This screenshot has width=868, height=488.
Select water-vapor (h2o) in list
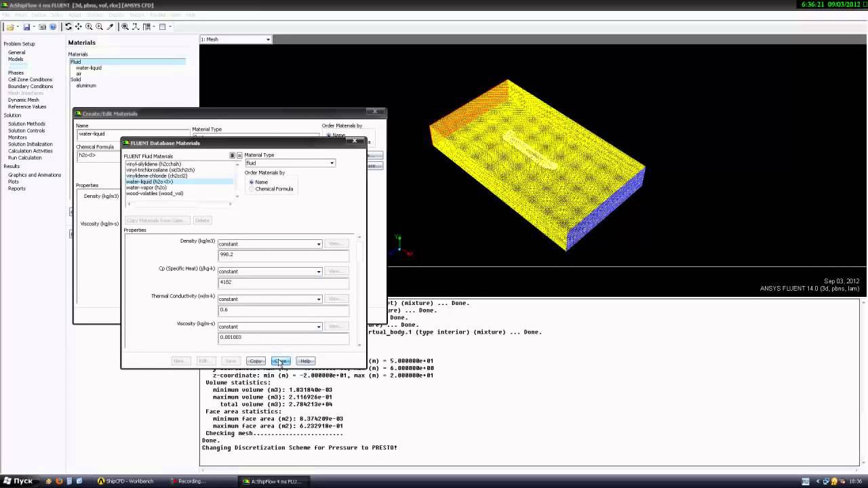(x=146, y=188)
